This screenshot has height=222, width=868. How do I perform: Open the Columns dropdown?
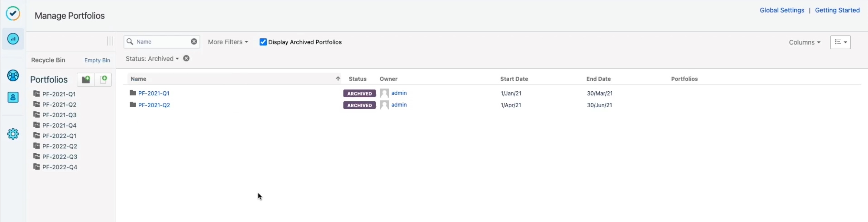[x=804, y=42]
